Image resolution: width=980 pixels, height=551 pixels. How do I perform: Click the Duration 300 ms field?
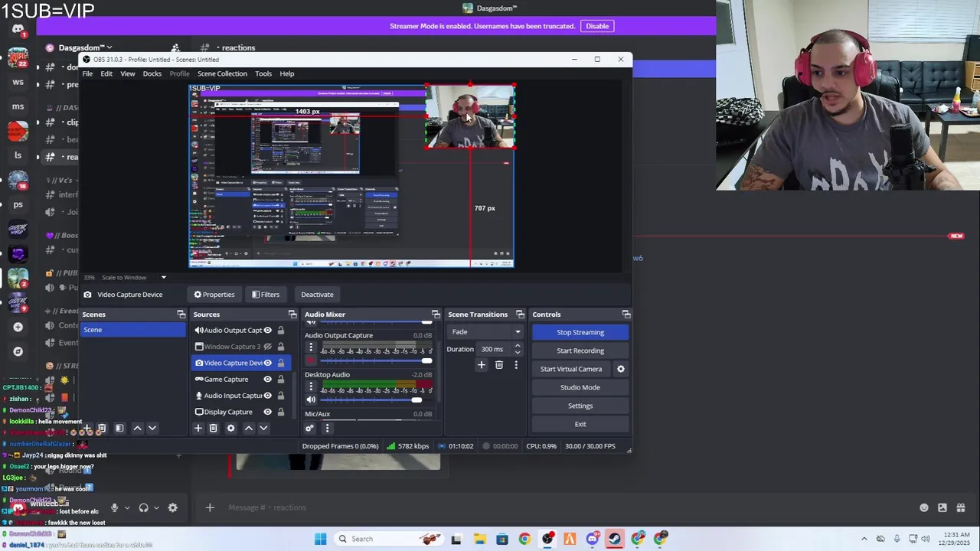pyautogui.click(x=495, y=350)
